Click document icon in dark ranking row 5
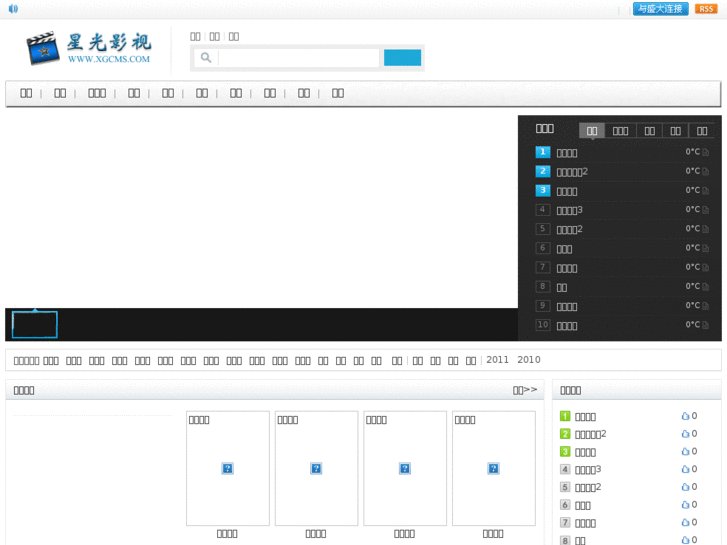The image size is (727, 545). (x=705, y=229)
